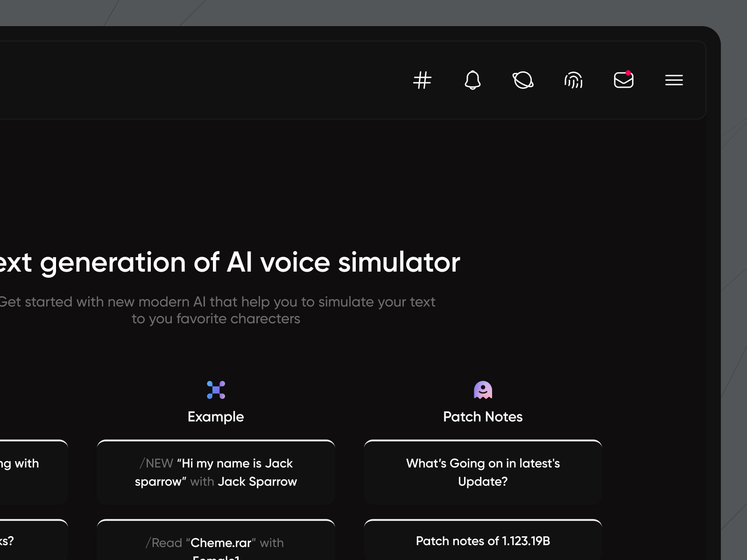The height and width of the screenshot is (560, 747).
Task: Open the hamburger navigation menu
Action: [x=674, y=80]
